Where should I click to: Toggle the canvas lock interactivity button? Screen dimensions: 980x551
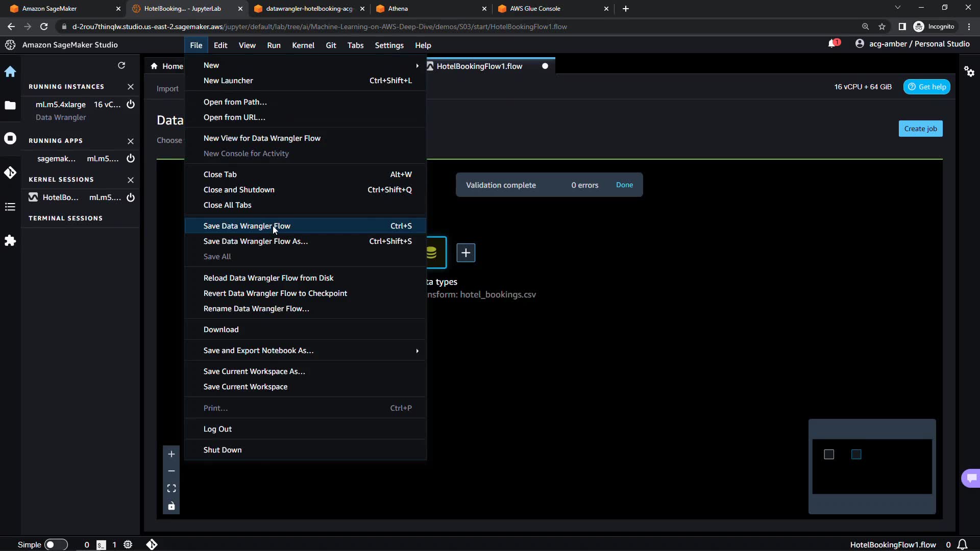click(171, 506)
